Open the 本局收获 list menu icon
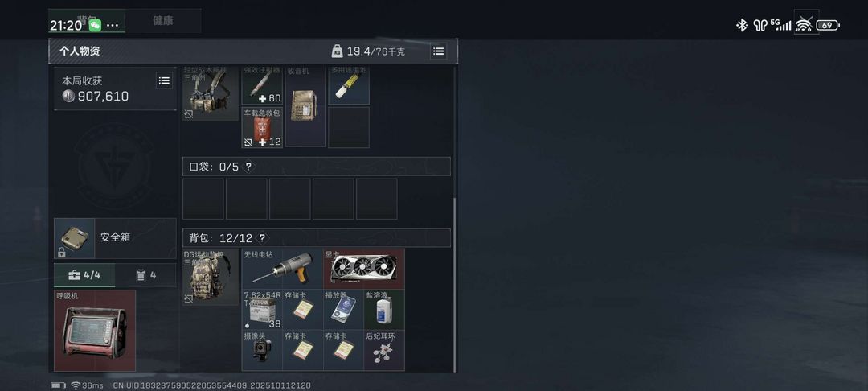 164,81
